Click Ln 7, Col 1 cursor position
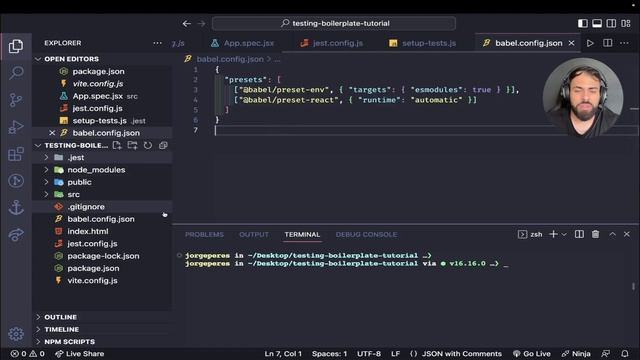The width and height of the screenshot is (640, 360). tap(283, 353)
